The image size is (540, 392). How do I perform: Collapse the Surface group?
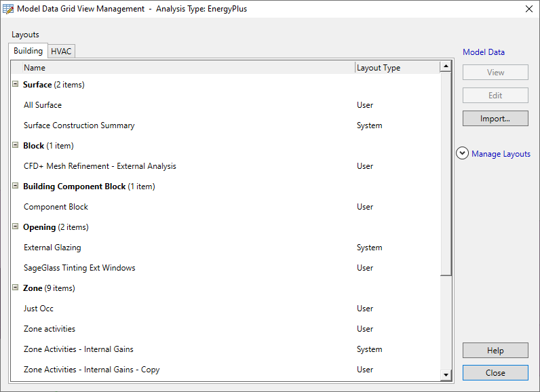click(x=16, y=85)
